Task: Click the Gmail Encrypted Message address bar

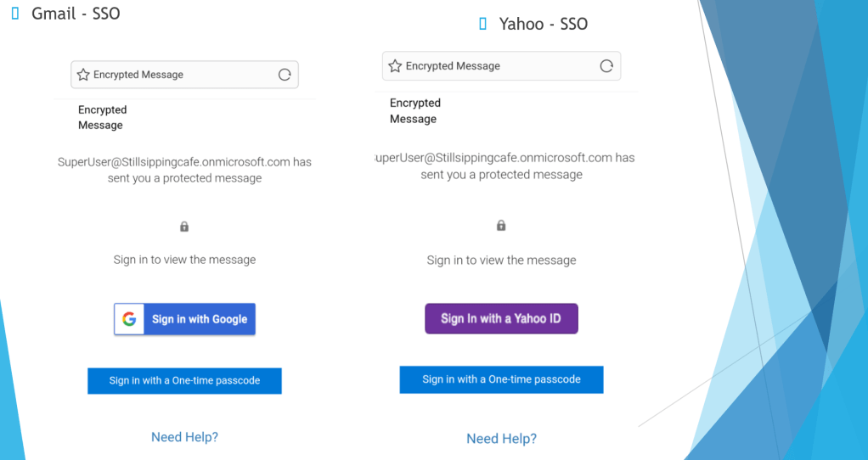Action: (184, 75)
